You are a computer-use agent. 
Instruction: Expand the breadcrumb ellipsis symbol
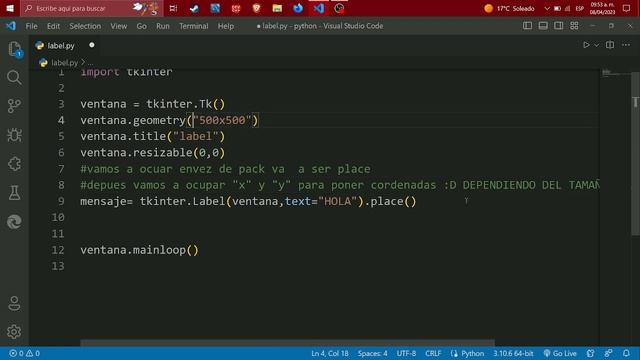(x=90, y=62)
